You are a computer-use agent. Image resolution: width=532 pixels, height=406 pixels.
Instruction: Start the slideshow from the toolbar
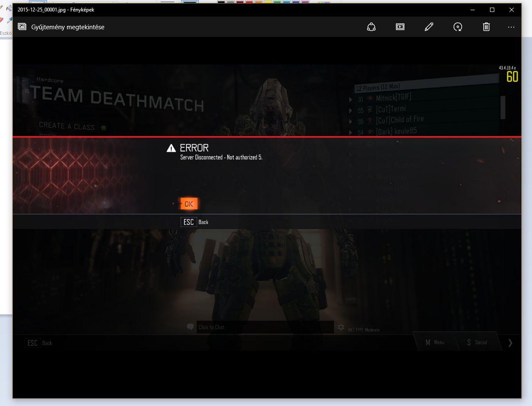coord(400,27)
